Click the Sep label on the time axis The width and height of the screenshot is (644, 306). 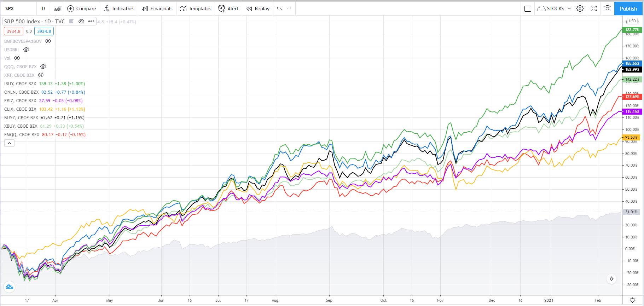(329, 300)
